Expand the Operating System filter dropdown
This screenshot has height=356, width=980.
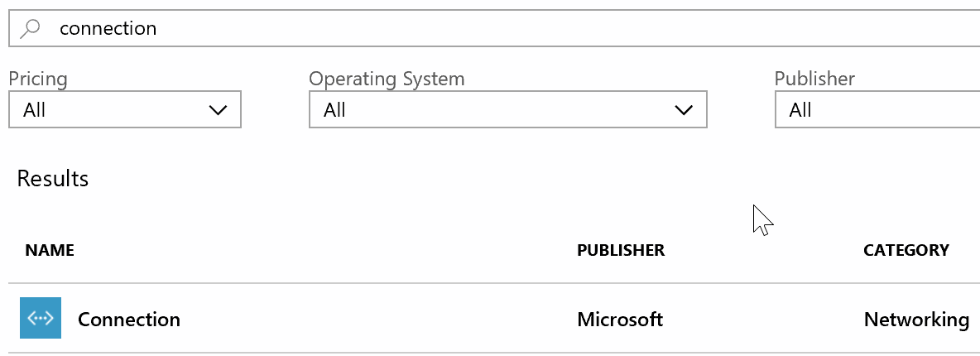pos(507,110)
